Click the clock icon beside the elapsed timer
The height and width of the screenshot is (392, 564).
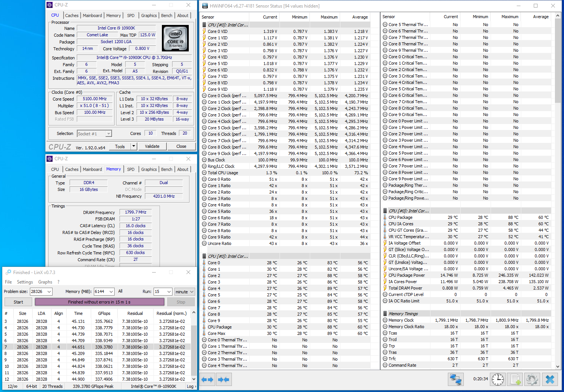tap(498, 379)
